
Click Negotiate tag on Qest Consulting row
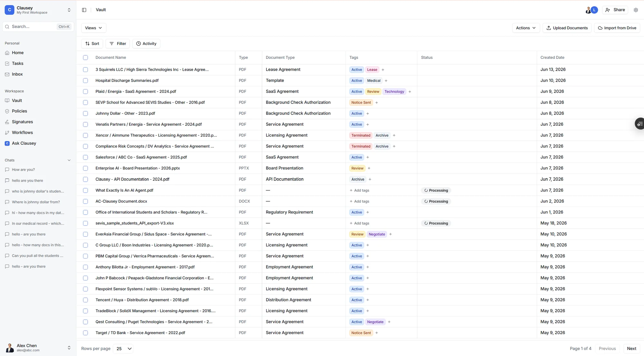point(375,322)
